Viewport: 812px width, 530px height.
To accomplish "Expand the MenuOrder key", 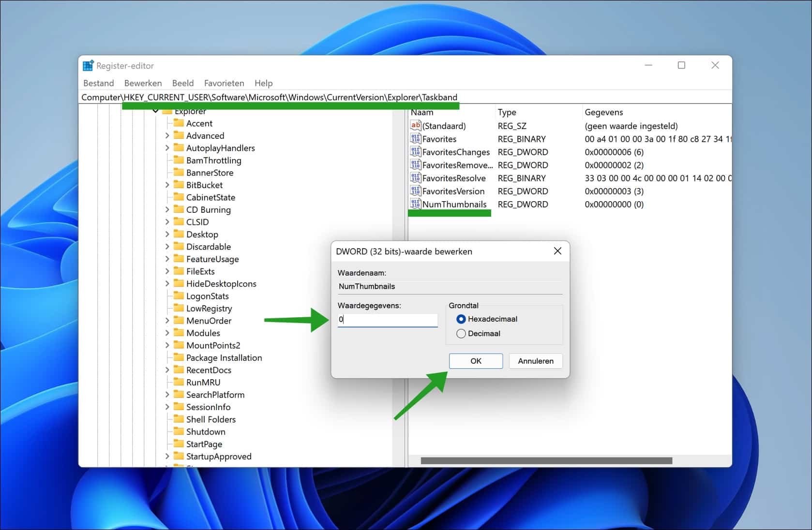I will 167,321.
